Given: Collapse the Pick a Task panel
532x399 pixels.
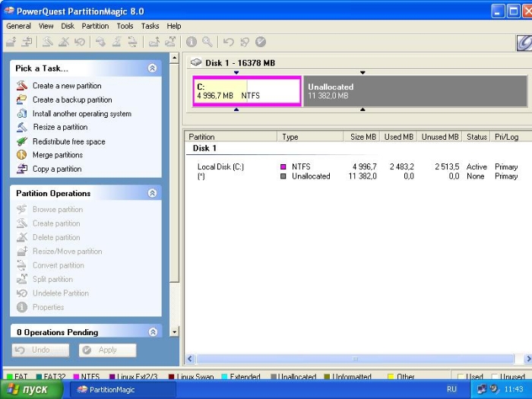Looking at the screenshot, I should (x=152, y=68).
